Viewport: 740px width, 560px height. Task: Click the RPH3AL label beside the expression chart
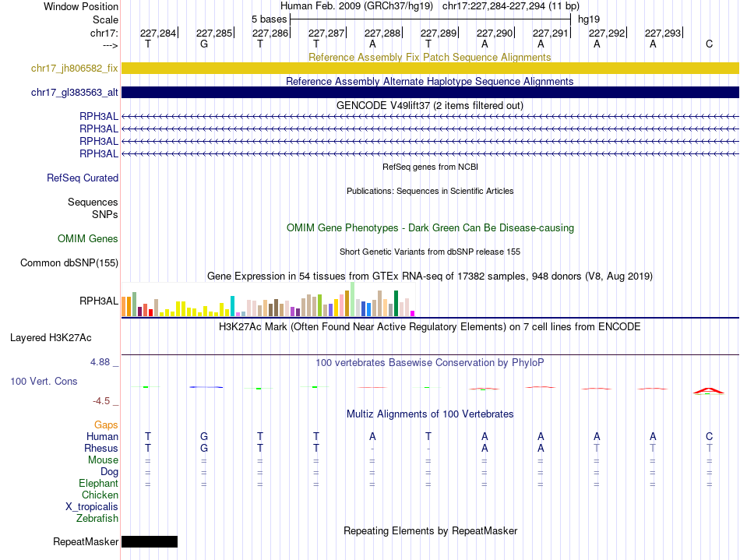[99, 301]
